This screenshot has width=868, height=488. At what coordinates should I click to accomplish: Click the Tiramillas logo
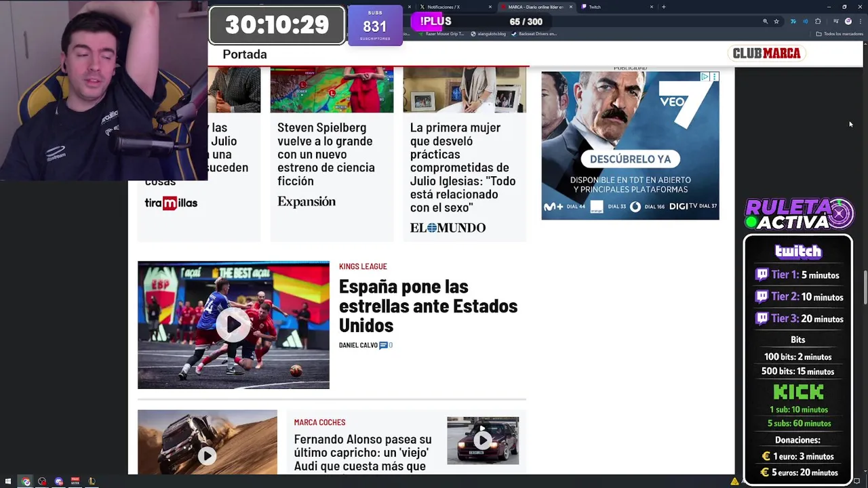tap(171, 203)
